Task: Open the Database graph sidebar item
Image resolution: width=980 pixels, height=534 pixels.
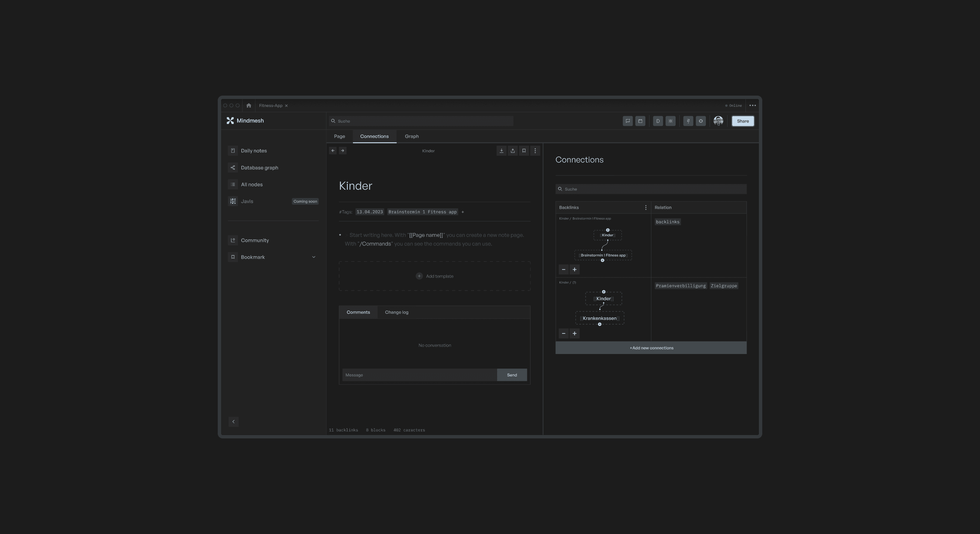Action: point(259,168)
